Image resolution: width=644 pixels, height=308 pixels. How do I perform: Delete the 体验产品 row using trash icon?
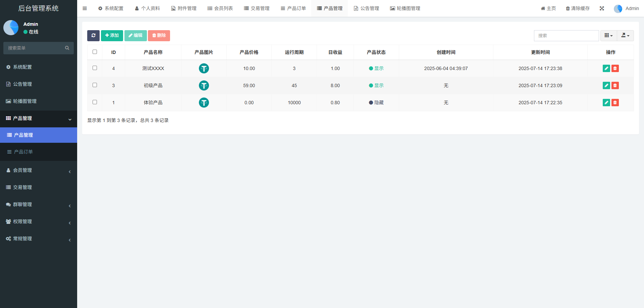pos(615,103)
